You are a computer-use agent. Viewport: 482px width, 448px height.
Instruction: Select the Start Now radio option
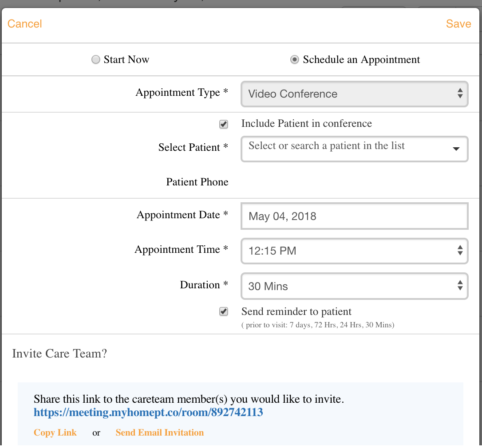coord(96,60)
